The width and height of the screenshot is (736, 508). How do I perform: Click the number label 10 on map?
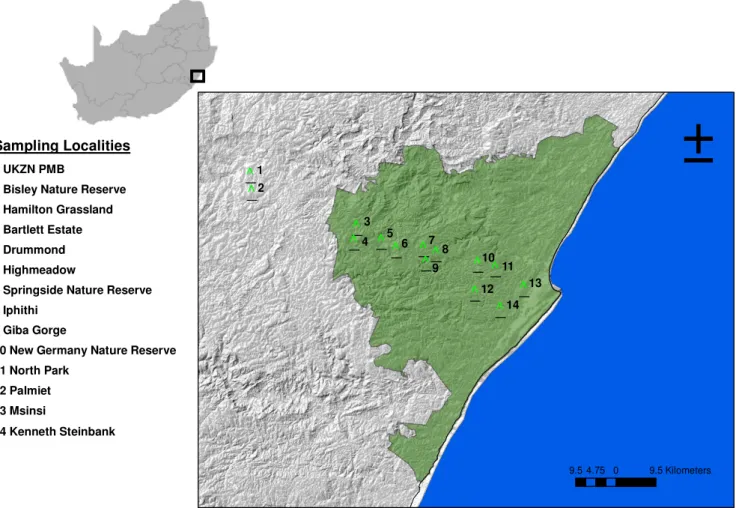488,258
